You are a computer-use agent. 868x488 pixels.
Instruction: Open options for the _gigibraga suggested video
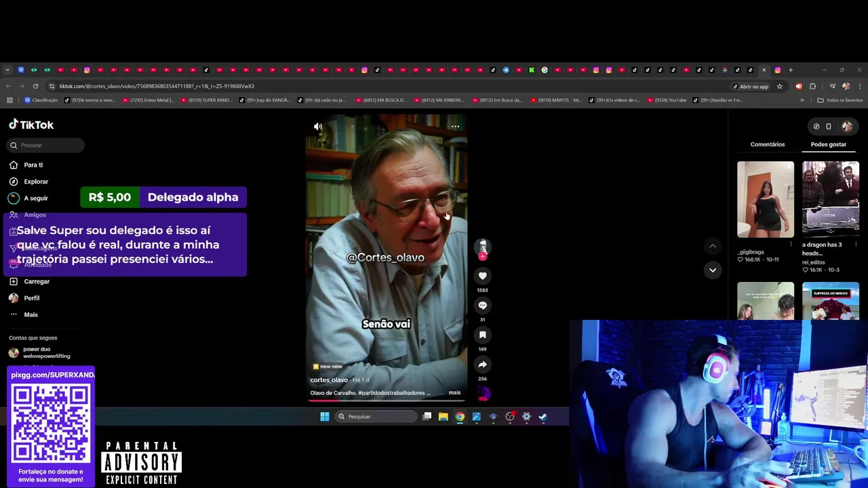tap(791, 244)
